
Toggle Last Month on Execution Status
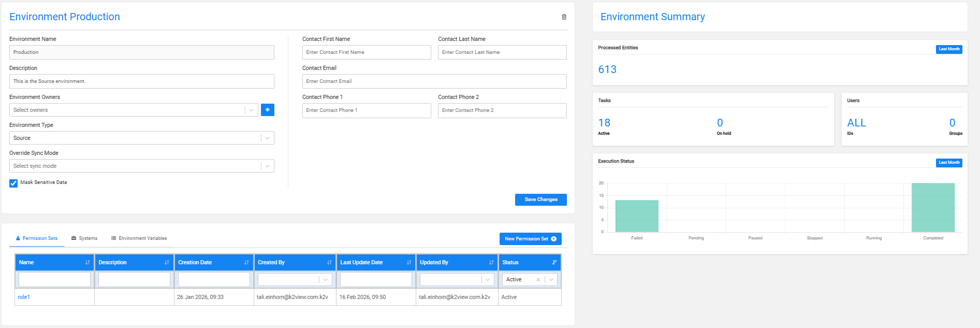(949, 163)
